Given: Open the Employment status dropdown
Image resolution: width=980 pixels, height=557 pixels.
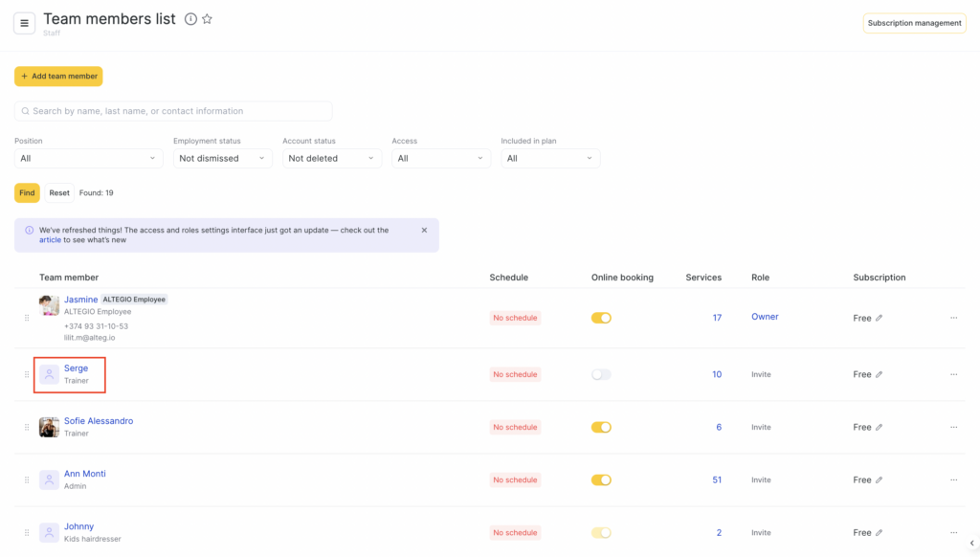Looking at the screenshot, I should [x=223, y=158].
